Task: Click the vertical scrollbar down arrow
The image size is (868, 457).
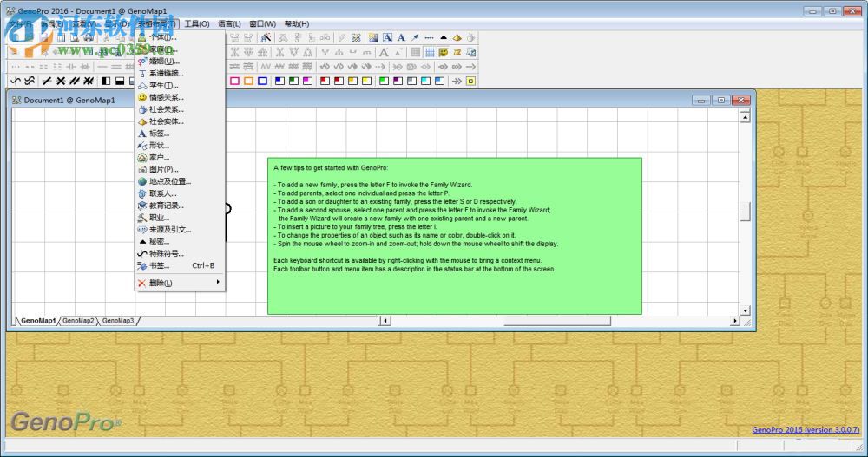Action: (745, 310)
